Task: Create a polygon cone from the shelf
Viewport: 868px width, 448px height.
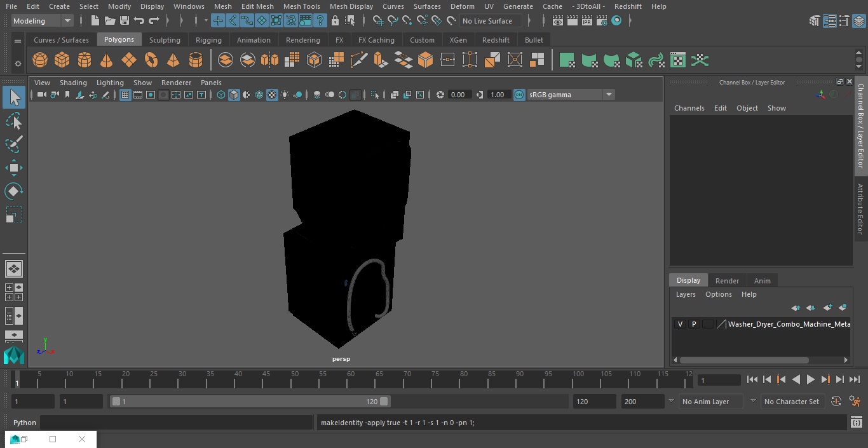Action: point(107,60)
